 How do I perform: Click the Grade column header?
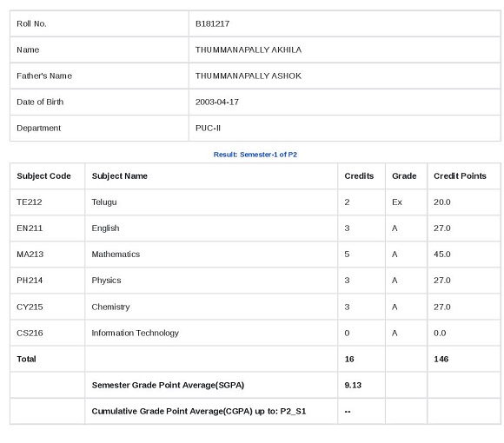tap(404, 176)
